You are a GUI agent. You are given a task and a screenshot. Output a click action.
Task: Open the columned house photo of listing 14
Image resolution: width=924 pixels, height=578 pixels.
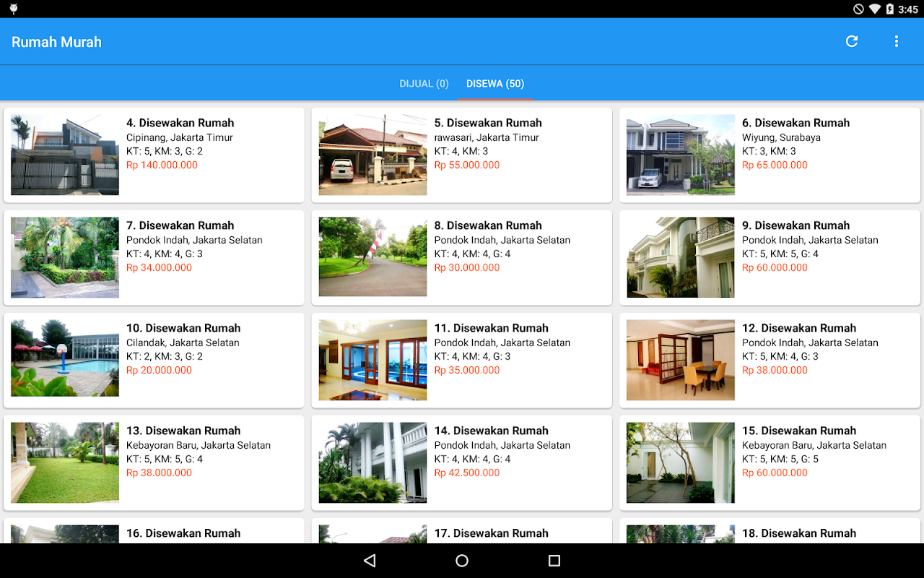pos(372,462)
